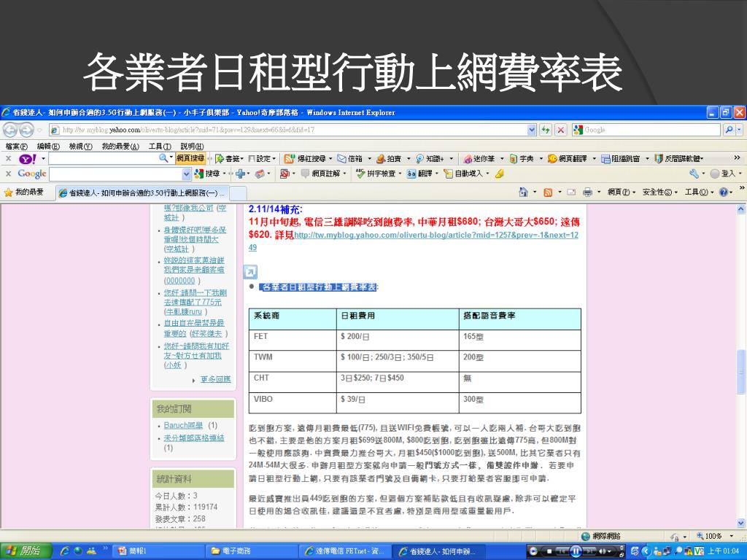Open the 編輯(E) menu

tap(48, 146)
